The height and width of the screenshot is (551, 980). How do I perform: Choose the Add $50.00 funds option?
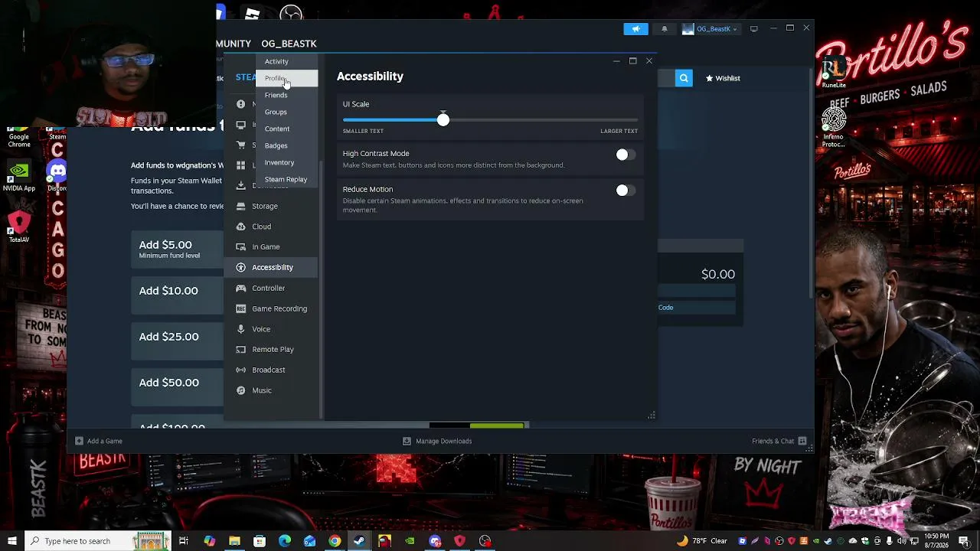pos(177,387)
